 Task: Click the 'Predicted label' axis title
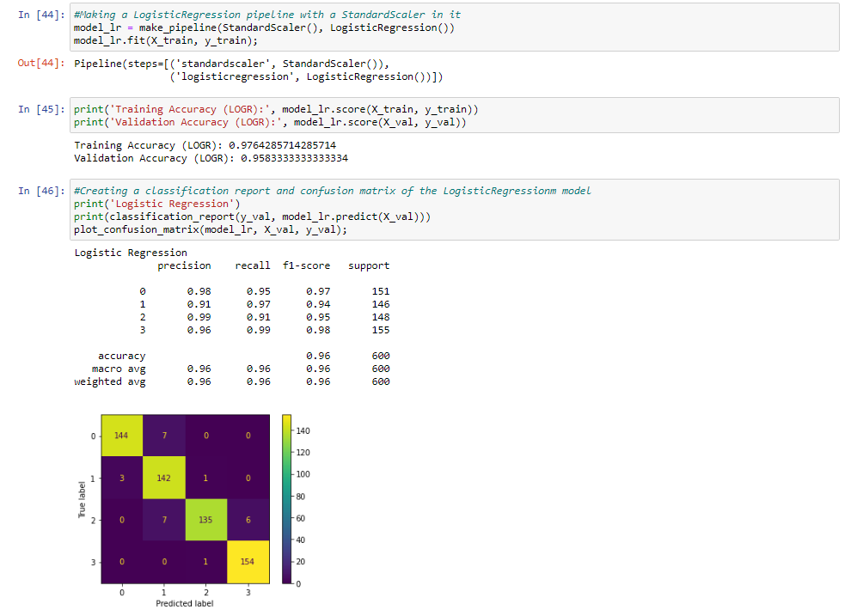click(185, 603)
